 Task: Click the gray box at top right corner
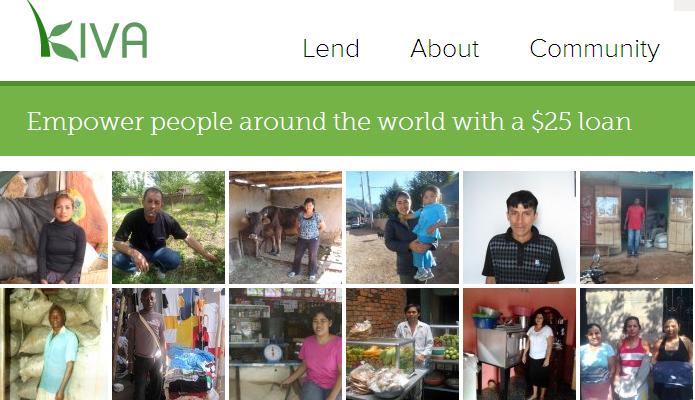(684, 5)
